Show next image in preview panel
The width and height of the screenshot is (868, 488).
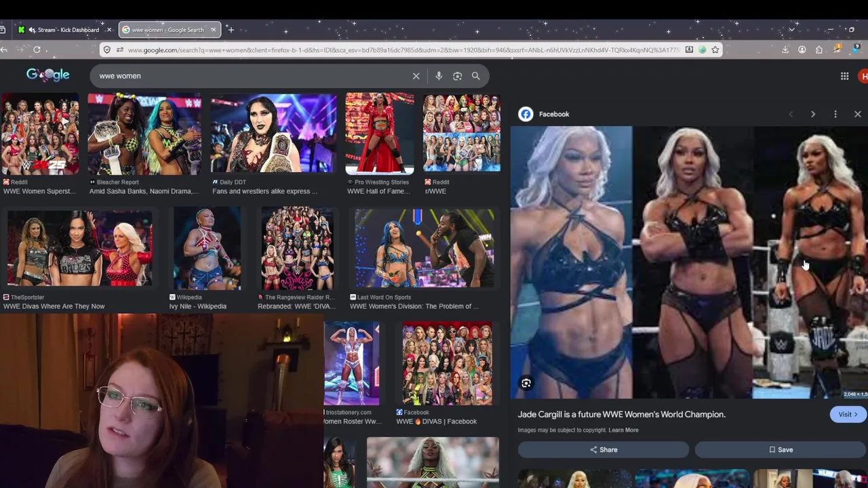(813, 114)
